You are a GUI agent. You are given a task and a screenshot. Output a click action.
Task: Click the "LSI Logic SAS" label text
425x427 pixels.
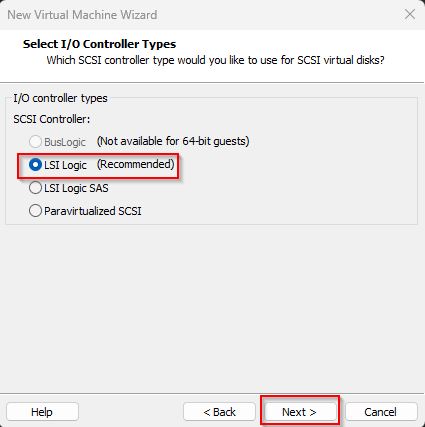76,188
